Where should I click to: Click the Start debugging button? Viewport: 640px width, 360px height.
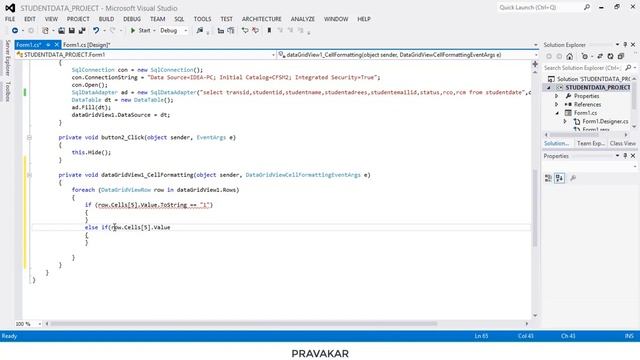tap(140, 31)
